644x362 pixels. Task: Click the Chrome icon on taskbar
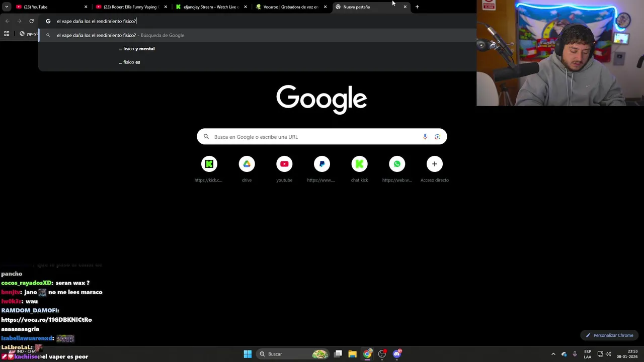[x=367, y=354]
